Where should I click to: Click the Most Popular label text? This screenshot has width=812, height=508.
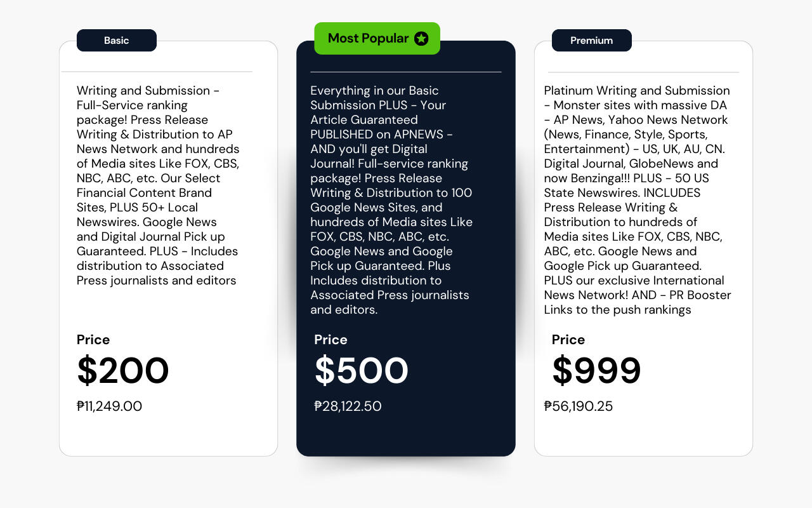point(368,38)
